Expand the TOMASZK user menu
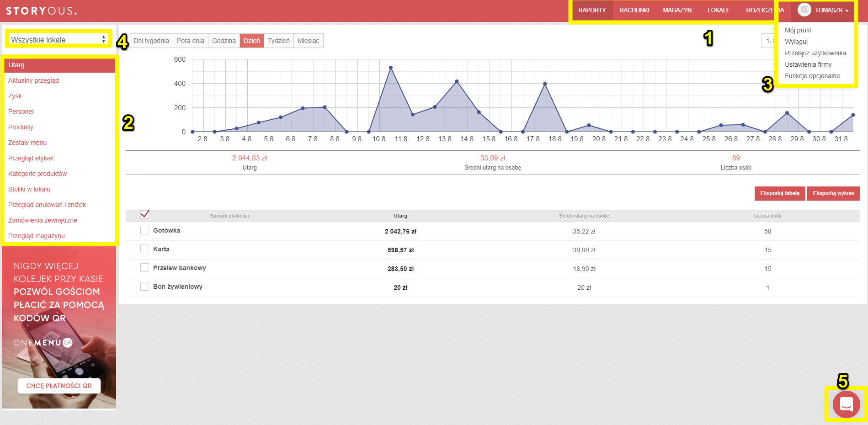The width and height of the screenshot is (868, 425). coord(823,10)
